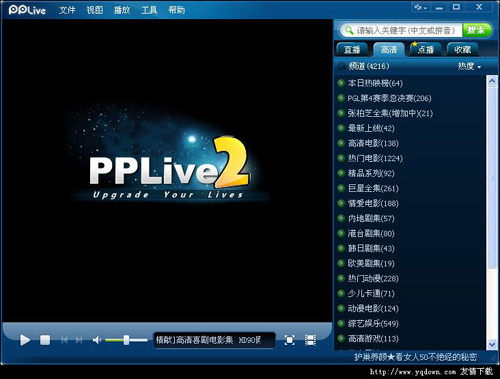Click the now-playing title display 高清喜剧电影集
This screenshot has height=379, width=500.
(x=214, y=340)
